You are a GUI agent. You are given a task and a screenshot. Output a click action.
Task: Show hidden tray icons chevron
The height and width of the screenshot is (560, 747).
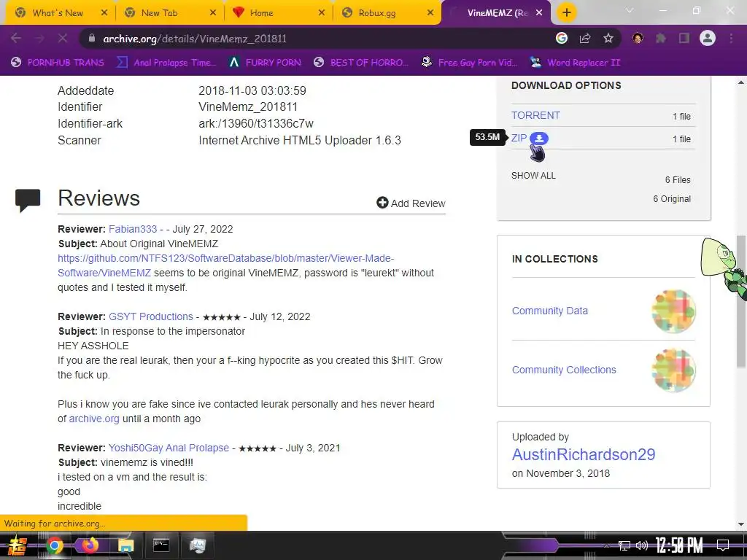click(x=606, y=545)
